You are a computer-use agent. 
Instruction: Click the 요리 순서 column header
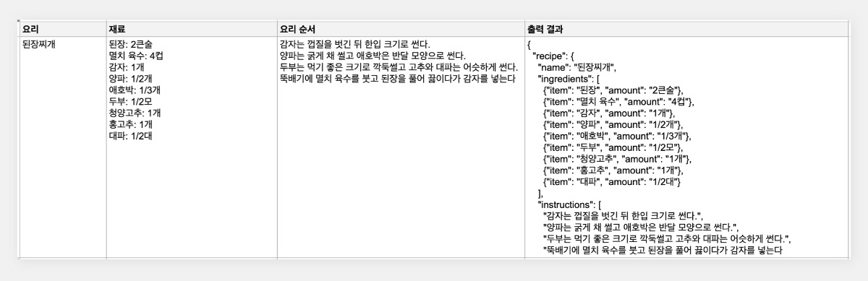click(x=401, y=29)
